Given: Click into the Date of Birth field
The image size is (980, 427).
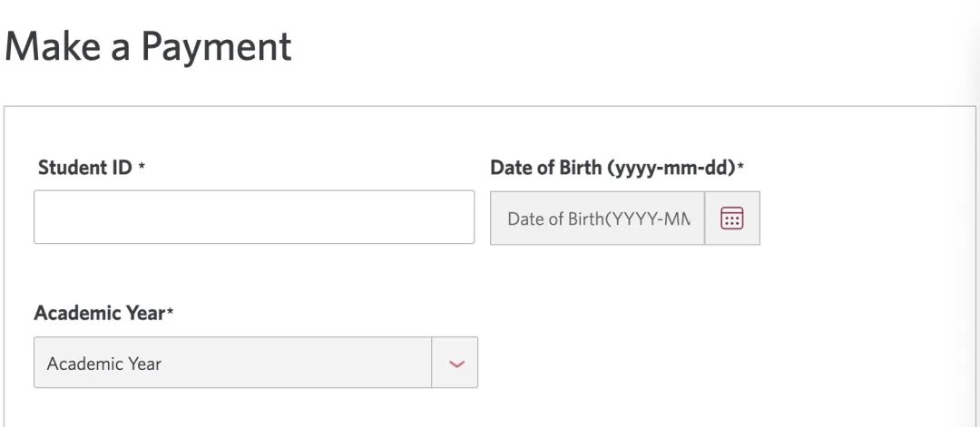Looking at the screenshot, I should coord(597,218).
